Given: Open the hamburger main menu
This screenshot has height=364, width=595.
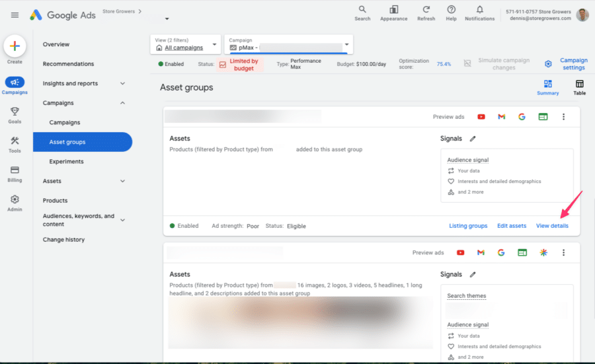Looking at the screenshot, I should point(15,15).
